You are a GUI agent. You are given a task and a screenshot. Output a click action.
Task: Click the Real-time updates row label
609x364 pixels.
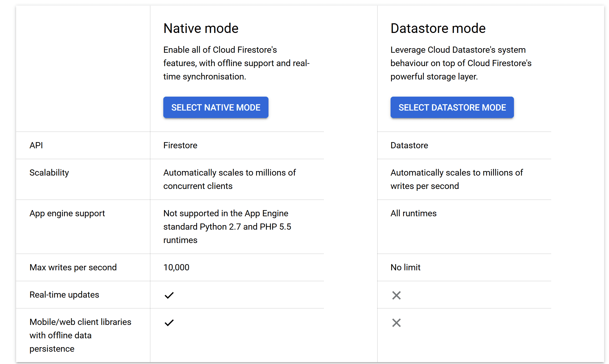coord(64,295)
